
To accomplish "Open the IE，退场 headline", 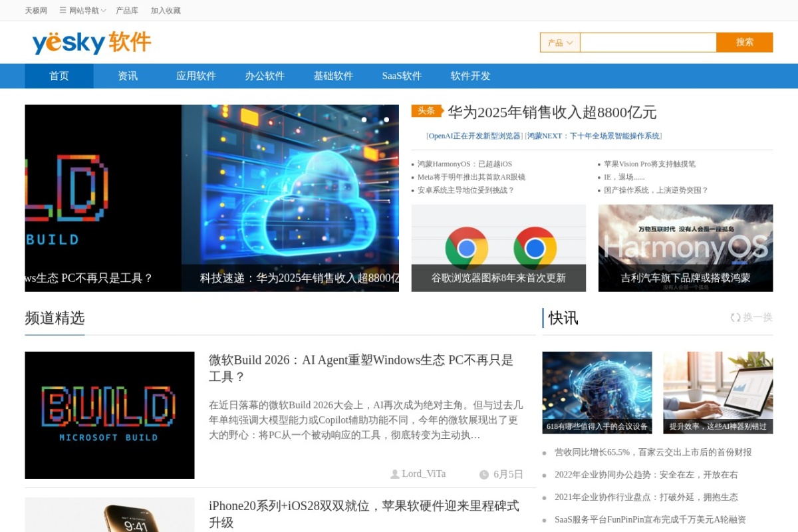I will pyautogui.click(x=624, y=177).
